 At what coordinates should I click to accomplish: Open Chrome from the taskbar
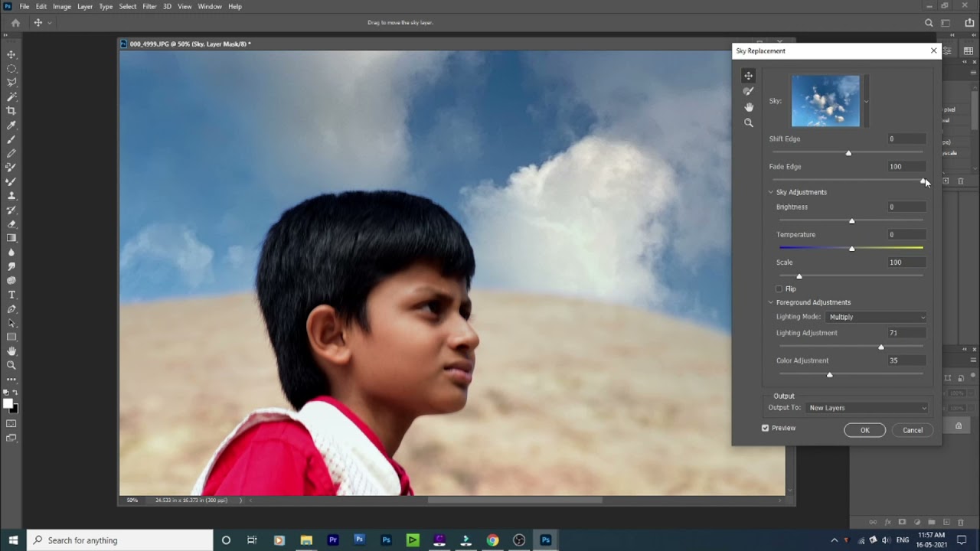(492, 540)
